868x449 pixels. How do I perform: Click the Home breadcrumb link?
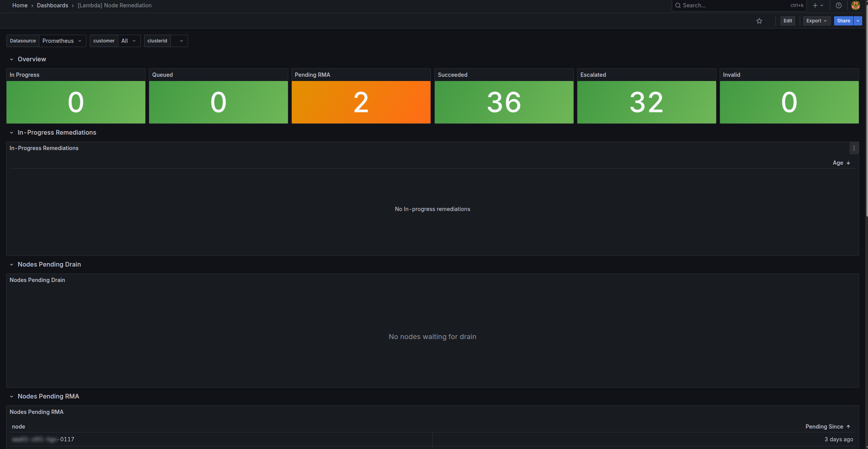point(20,5)
